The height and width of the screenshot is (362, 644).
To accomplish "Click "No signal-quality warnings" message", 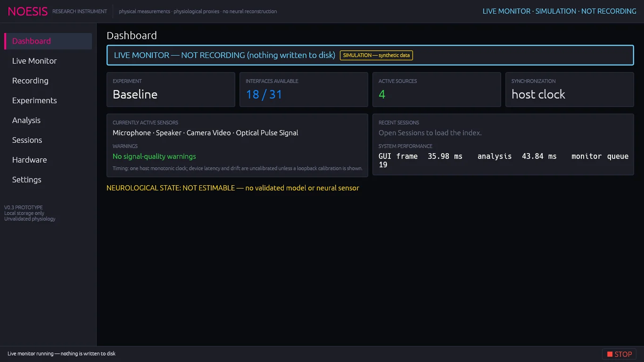I will point(154,156).
